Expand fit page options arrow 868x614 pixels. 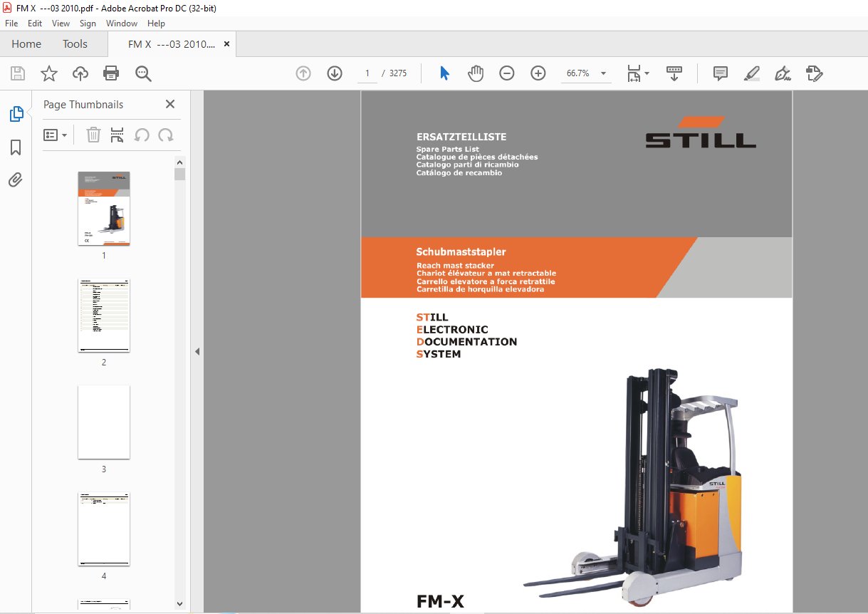[647, 73]
